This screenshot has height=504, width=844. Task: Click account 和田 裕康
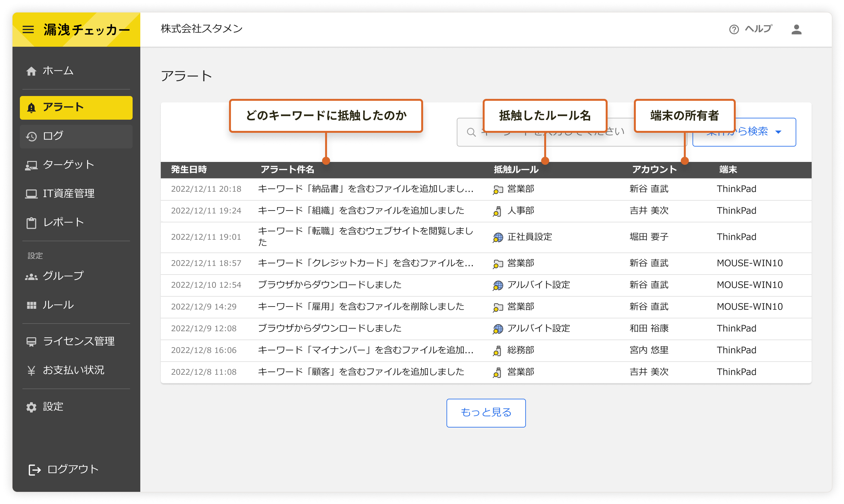point(649,328)
